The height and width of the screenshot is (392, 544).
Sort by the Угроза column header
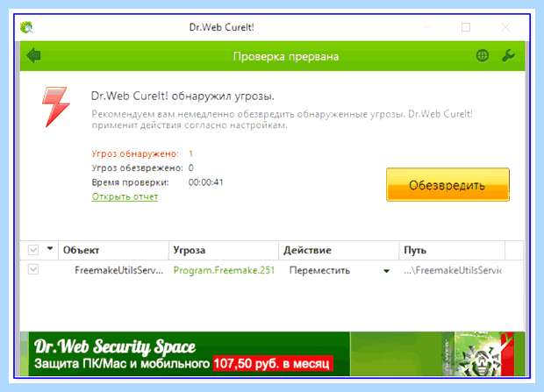coord(224,250)
